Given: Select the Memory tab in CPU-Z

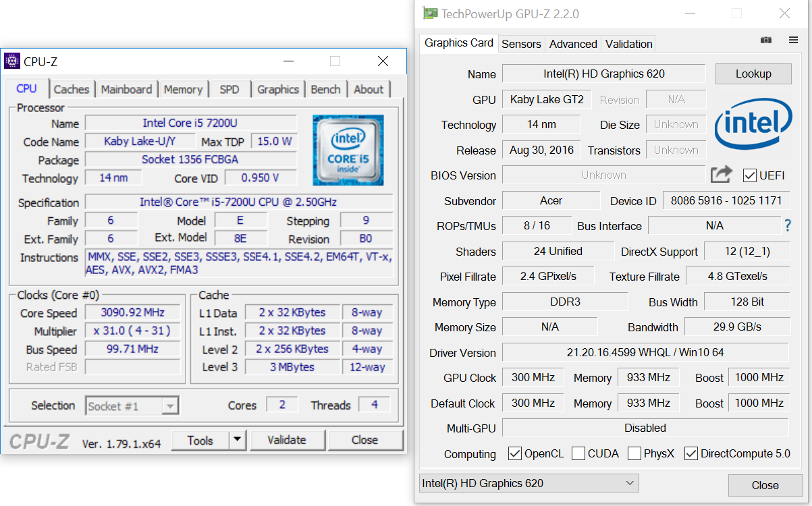Looking at the screenshot, I should pyautogui.click(x=183, y=89).
